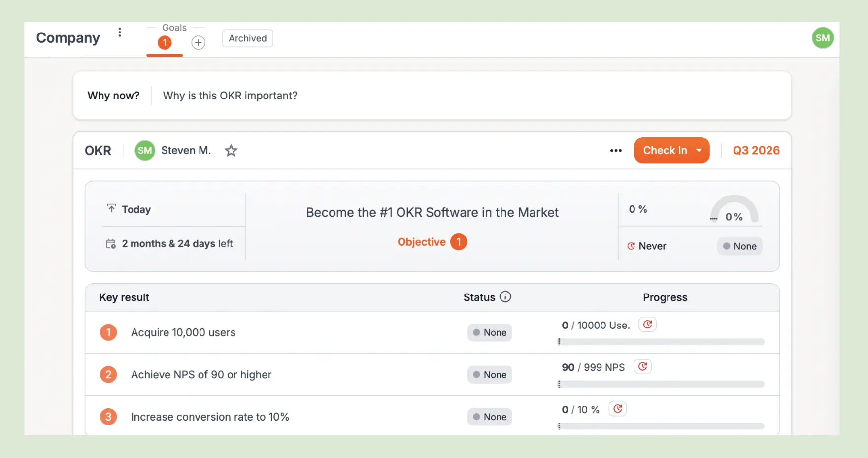Viewport: 868px width, 458px height.
Task: Switch to the Archived tab
Action: coord(248,38)
